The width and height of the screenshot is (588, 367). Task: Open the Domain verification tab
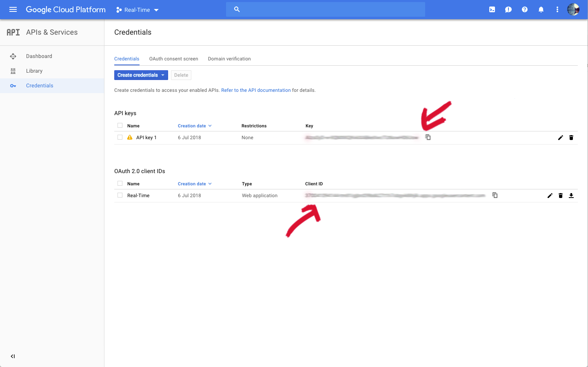[229, 59]
